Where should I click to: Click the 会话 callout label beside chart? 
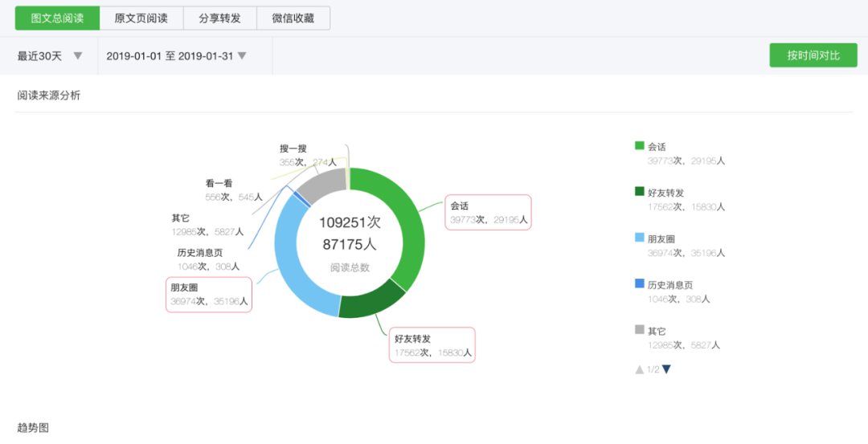(x=488, y=212)
